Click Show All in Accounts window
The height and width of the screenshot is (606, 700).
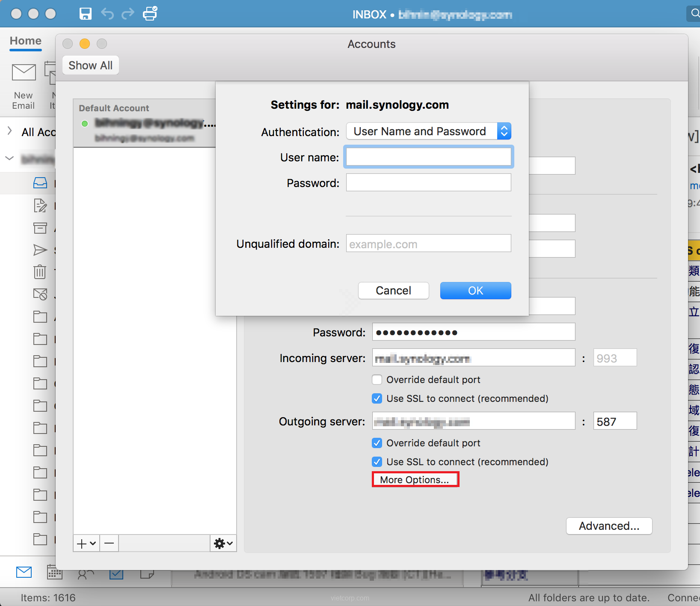pyautogui.click(x=91, y=65)
